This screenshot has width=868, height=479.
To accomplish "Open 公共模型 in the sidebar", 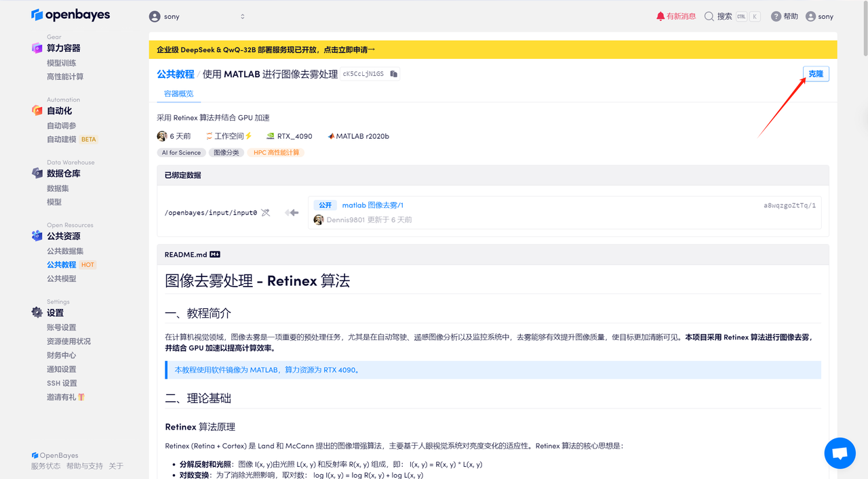I will (62, 278).
